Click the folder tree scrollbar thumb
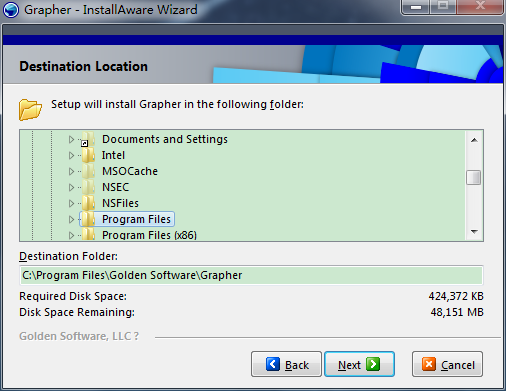This screenshot has width=506, height=391. tap(474, 177)
